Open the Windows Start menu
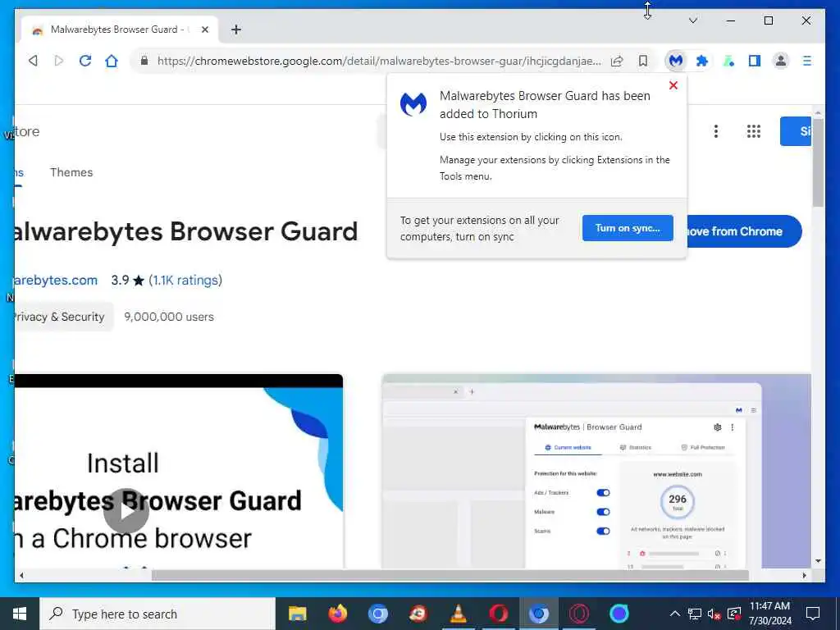This screenshot has width=840, height=630. point(20,614)
